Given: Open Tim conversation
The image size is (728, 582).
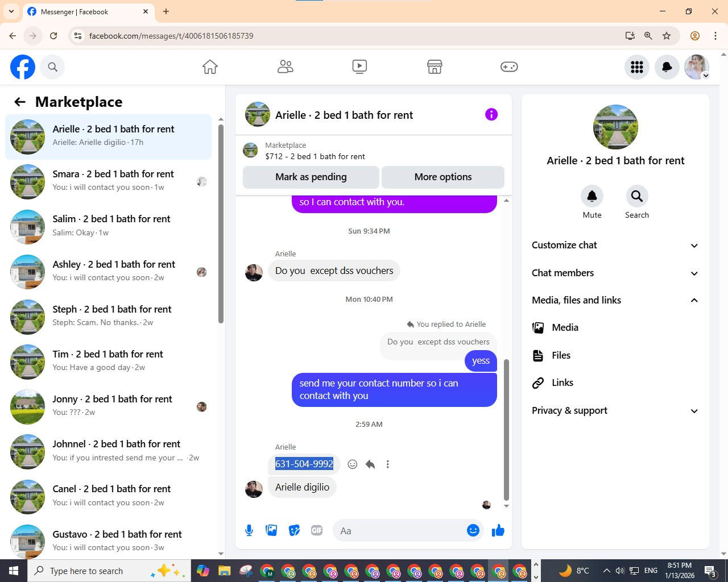Looking at the screenshot, I should [x=108, y=361].
